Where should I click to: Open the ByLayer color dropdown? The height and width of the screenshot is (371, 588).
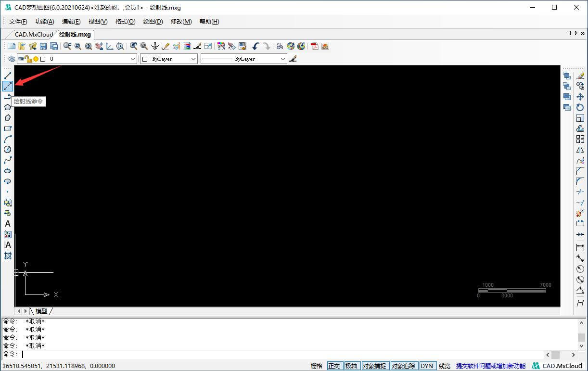click(169, 59)
